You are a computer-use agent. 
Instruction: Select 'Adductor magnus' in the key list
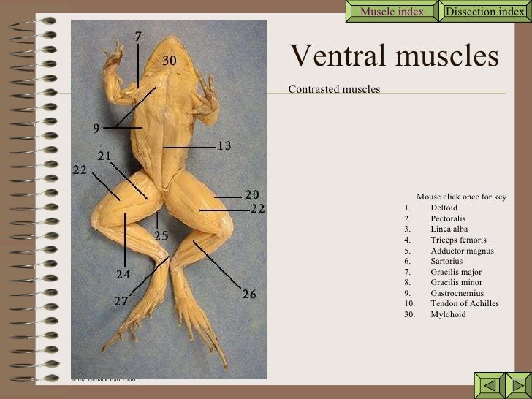(463, 251)
